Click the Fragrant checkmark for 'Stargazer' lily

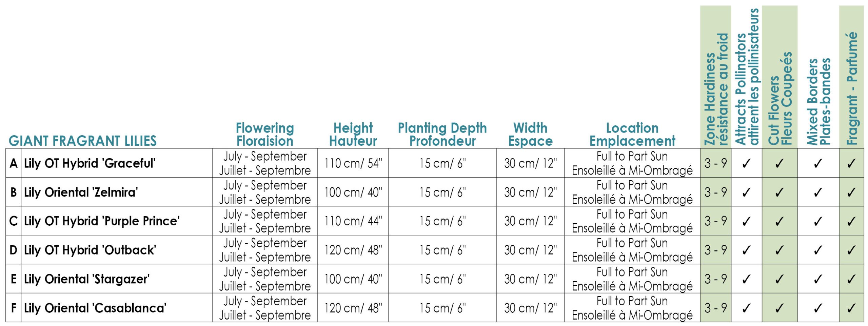pyautogui.click(x=851, y=279)
